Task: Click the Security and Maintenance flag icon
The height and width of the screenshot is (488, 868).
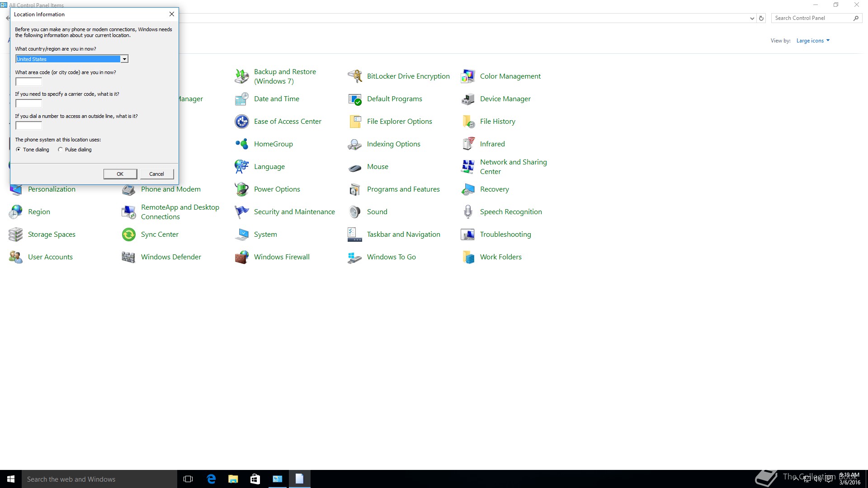Action: coord(242,212)
